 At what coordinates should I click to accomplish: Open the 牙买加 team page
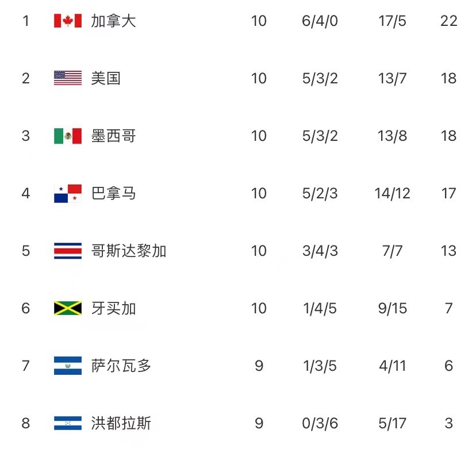click(x=113, y=308)
